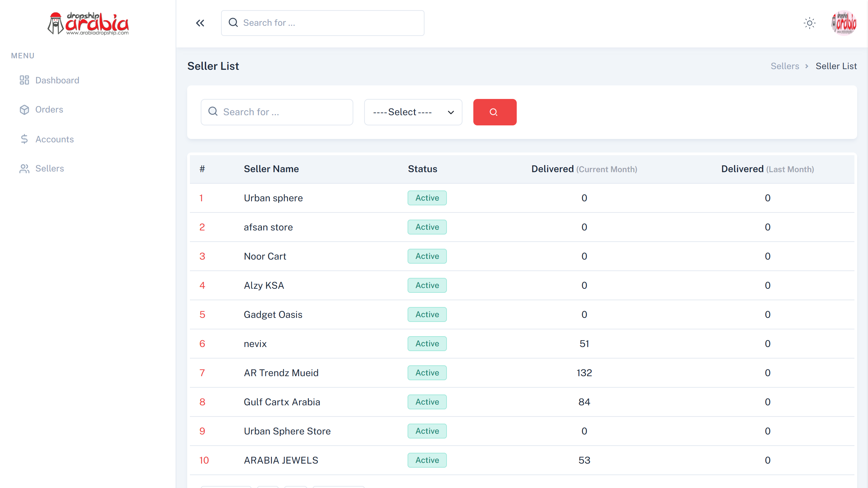
Task: Click the AR Trendz Mueid seller name
Action: tap(281, 373)
